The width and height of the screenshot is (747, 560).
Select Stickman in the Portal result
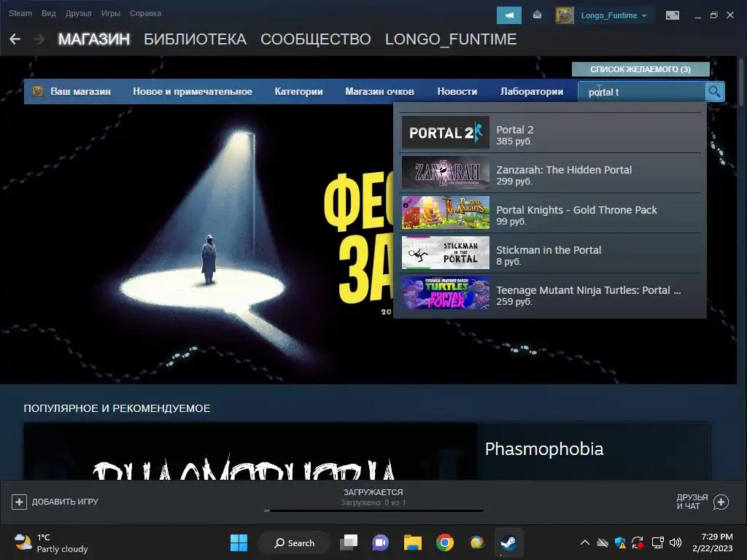point(551,253)
